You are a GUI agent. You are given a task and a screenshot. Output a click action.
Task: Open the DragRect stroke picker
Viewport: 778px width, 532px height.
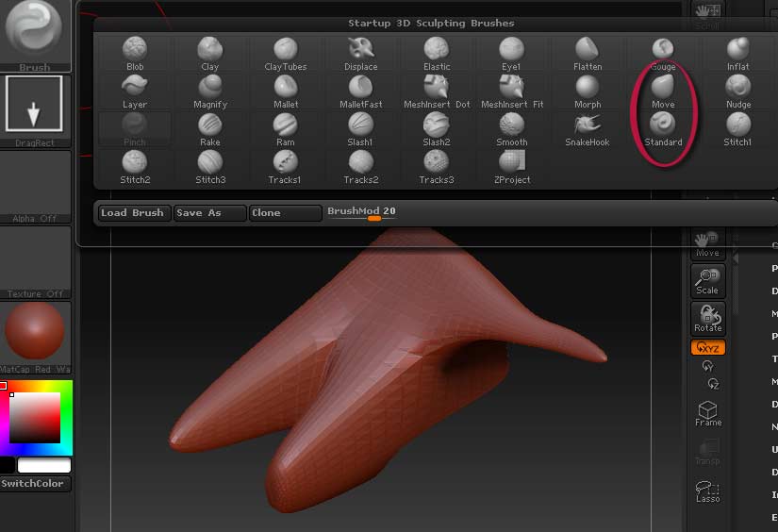pos(34,108)
